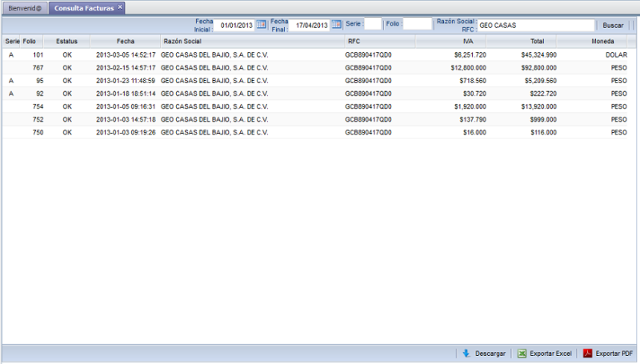Click the Razón Social RFC search field
The width and height of the screenshot is (640, 364).
535,25
